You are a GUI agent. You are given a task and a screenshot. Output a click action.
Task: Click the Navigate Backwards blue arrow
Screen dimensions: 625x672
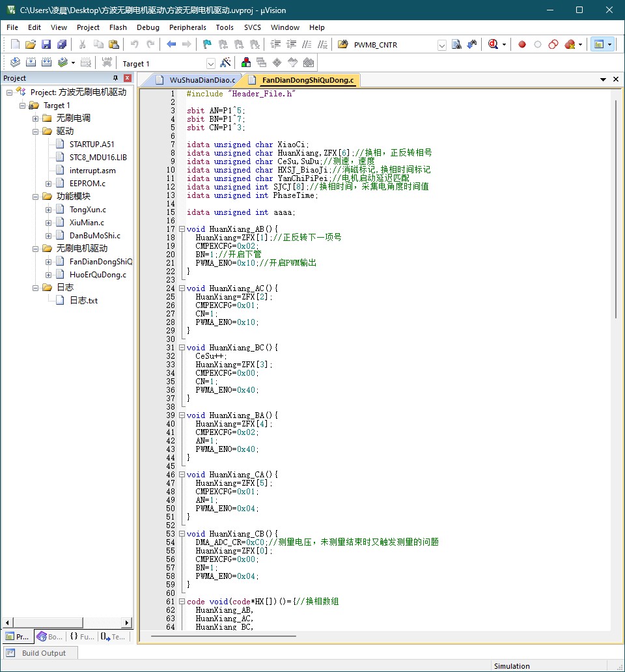pyautogui.click(x=171, y=45)
